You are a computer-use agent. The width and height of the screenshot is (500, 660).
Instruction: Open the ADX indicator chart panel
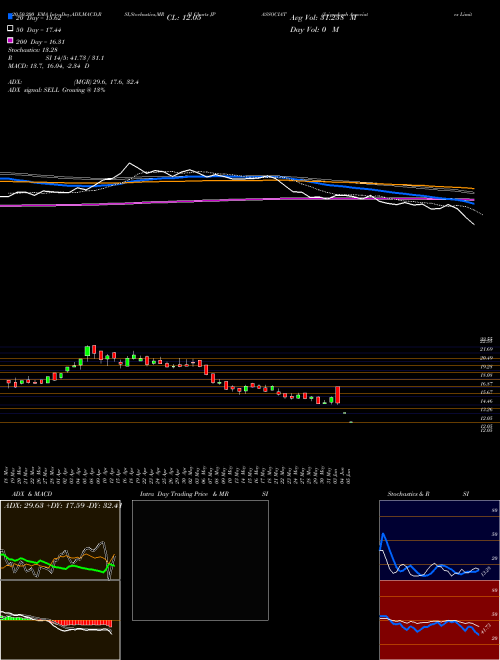click(60, 540)
